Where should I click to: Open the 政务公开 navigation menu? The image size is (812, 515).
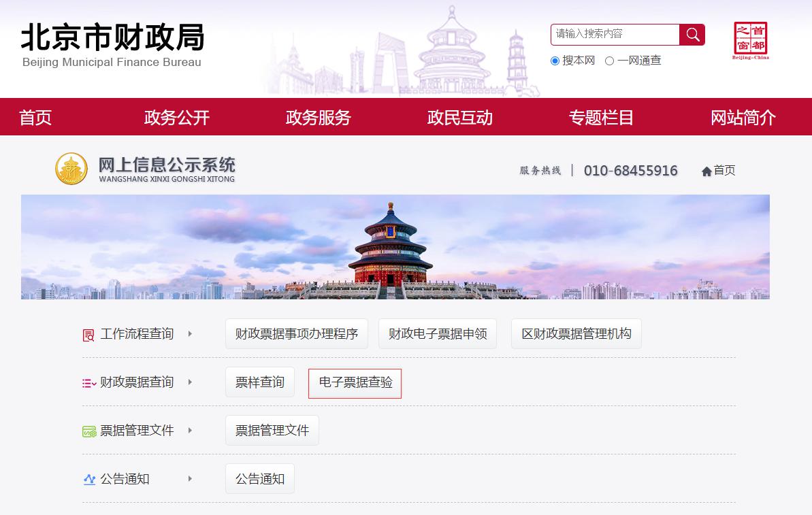[177, 118]
